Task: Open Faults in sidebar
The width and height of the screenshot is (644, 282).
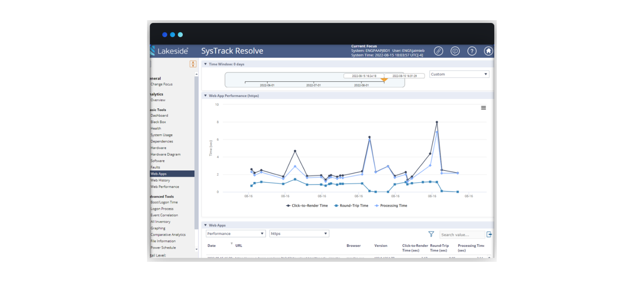Action: tap(155, 167)
